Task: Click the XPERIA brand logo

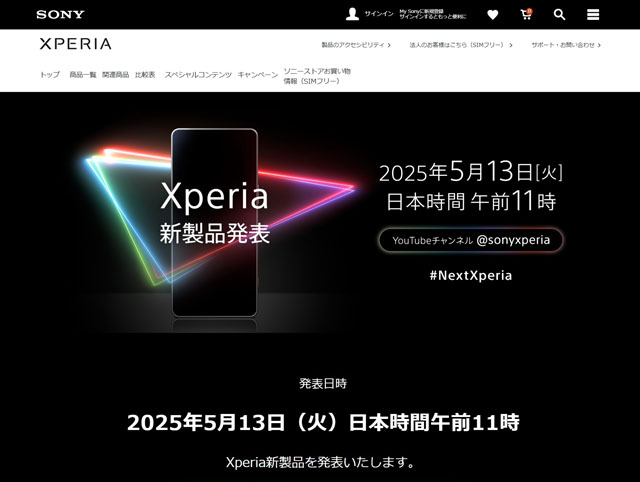Action: (76, 44)
